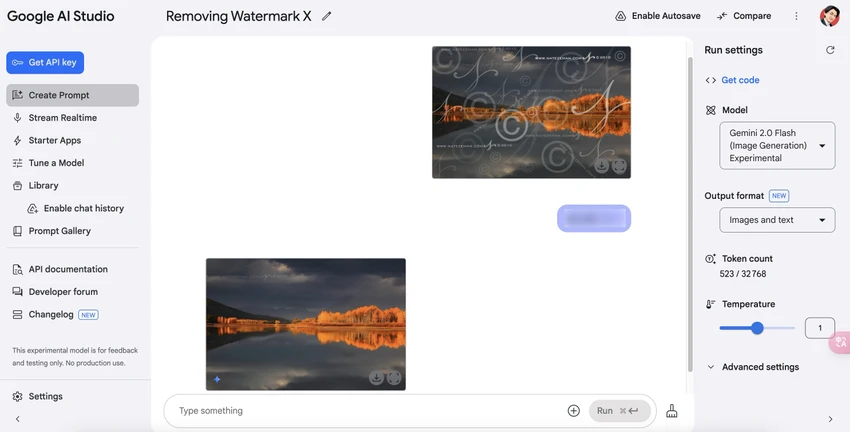This screenshot has width=850, height=432.
Task: Click the plus icon to insert media
Action: [574, 411]
